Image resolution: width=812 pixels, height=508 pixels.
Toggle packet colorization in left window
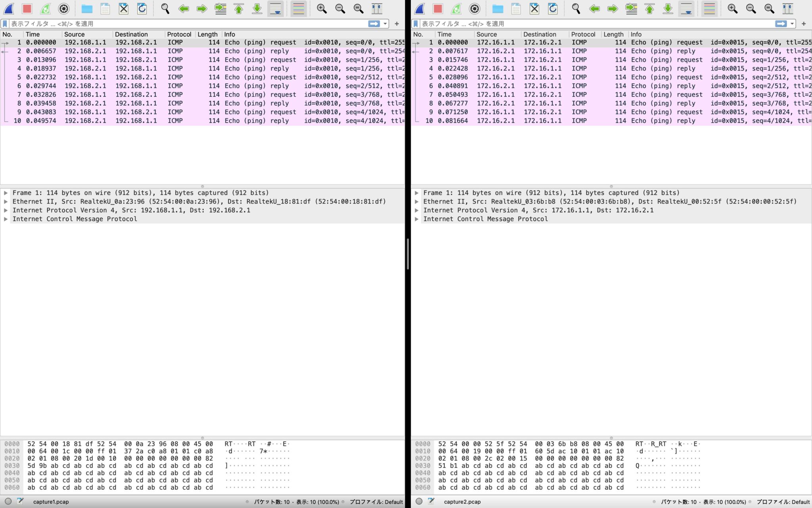pyautogui.click(x=299, y=8)
